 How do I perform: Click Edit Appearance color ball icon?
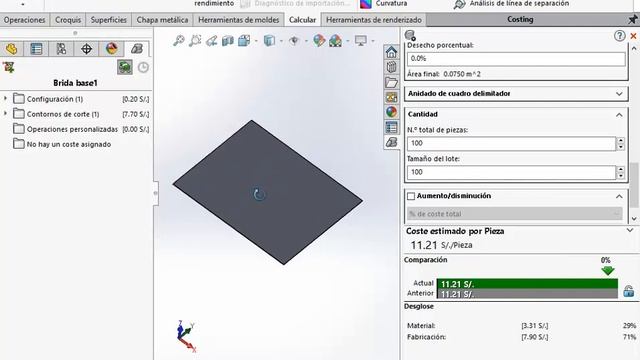[319, 40]
